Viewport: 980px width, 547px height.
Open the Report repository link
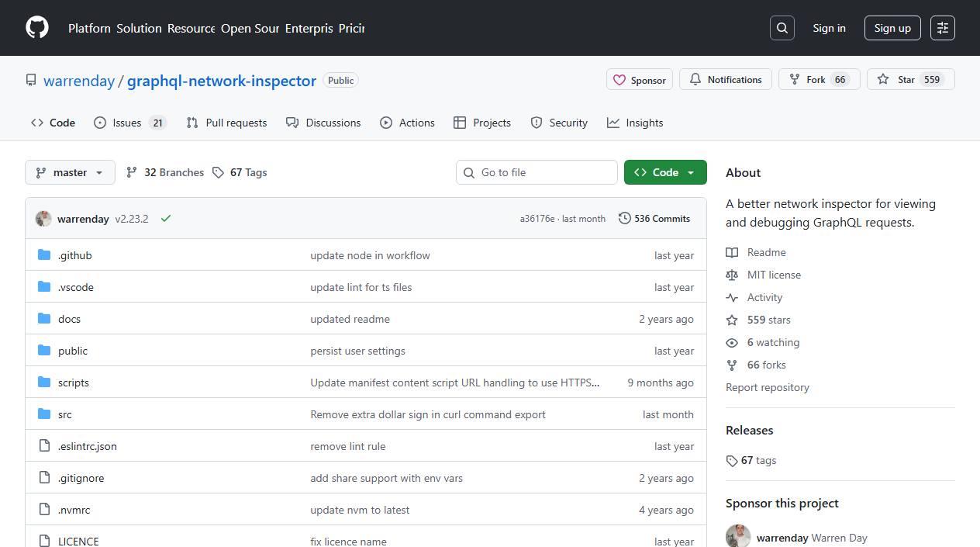click(x=767, y=387)
